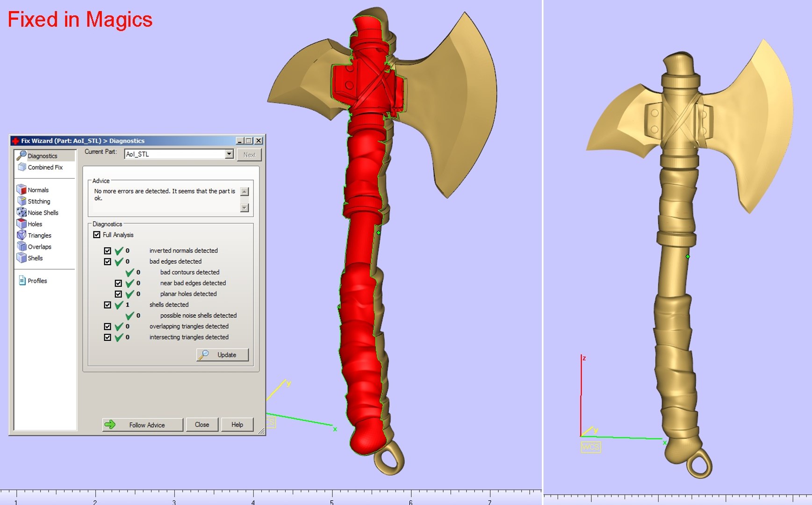Viewport: 812px width, 505px height.
Task: Toggle the Full Analysis checkbox
Action: click(97, 235)
